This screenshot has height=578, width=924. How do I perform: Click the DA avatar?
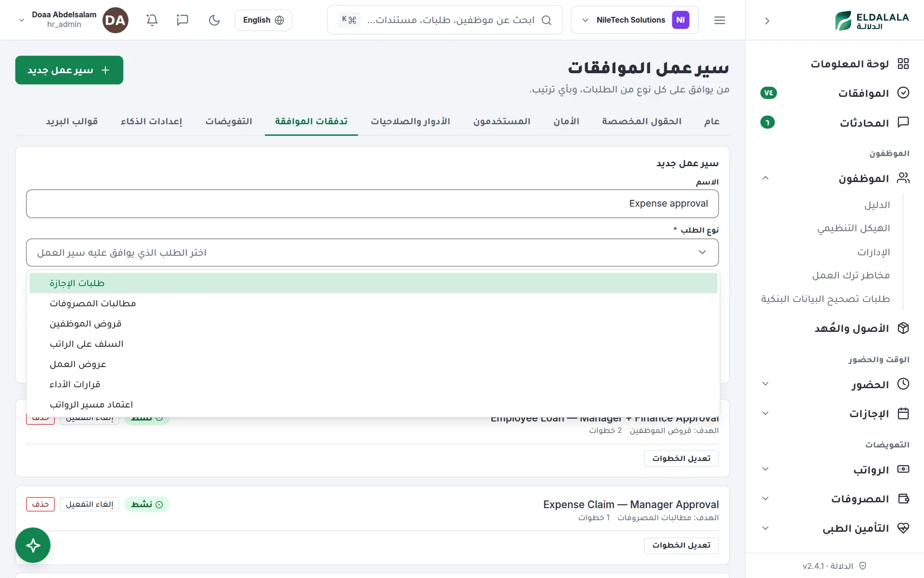tap(115, 20)
